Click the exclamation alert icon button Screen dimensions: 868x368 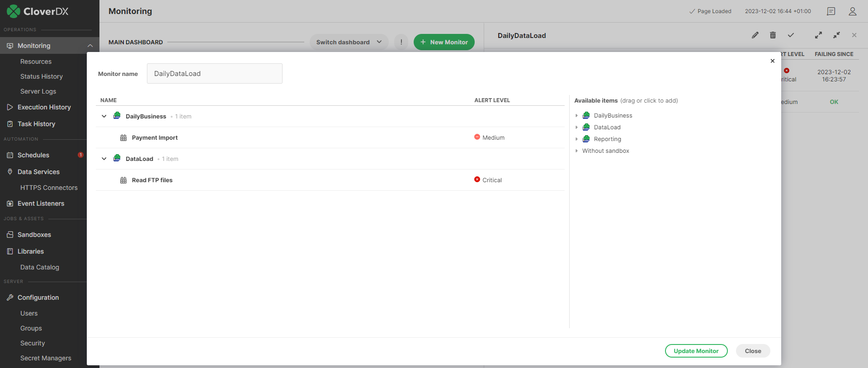(x=401, y=42)
